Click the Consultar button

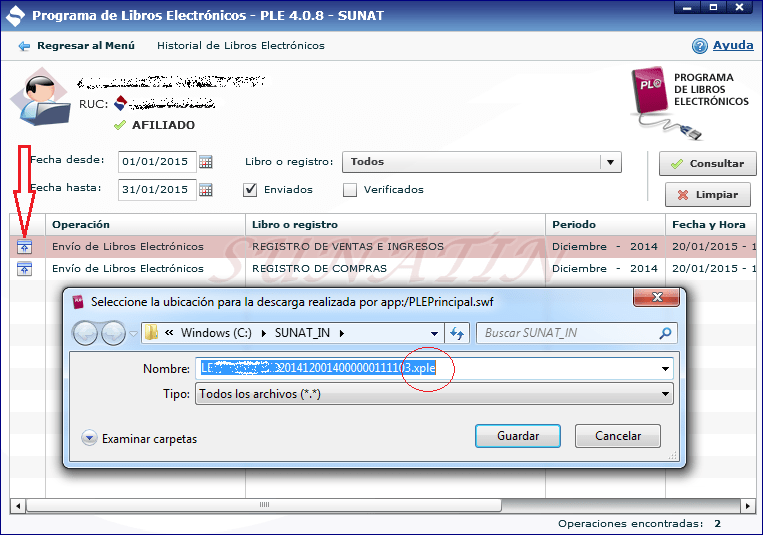coord(708,164)
